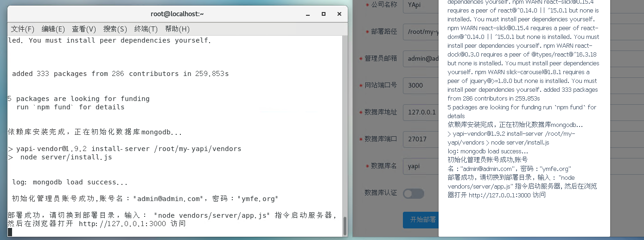This screenshot has height=240, width=644.
Task: Open the 搜索(S) menu
Action: tap(115, 29)
